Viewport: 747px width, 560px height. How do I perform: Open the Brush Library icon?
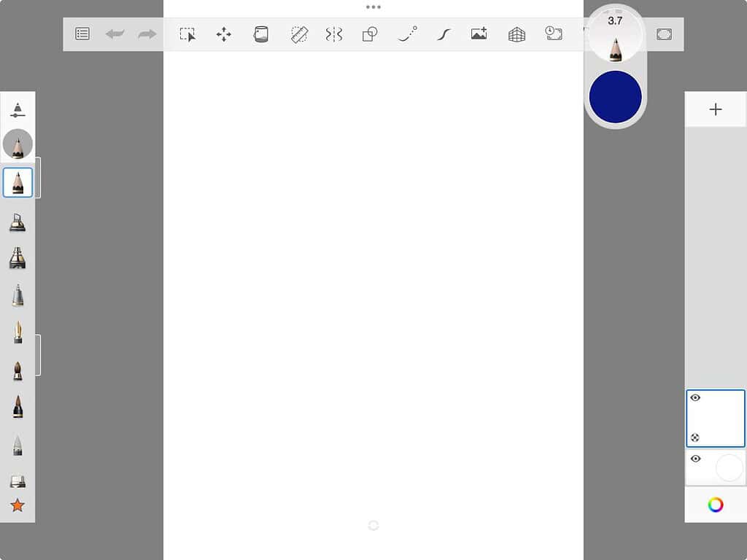pos(18,481)
